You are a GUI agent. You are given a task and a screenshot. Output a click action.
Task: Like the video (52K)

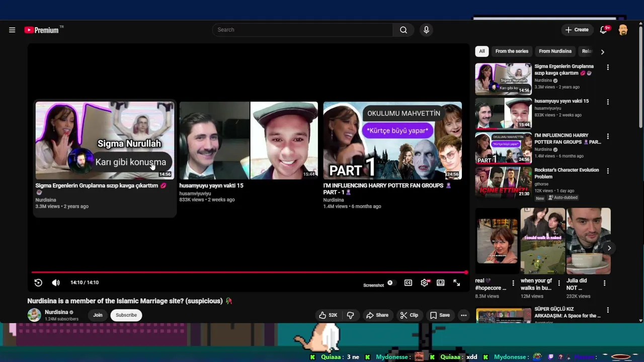point(328,315)
